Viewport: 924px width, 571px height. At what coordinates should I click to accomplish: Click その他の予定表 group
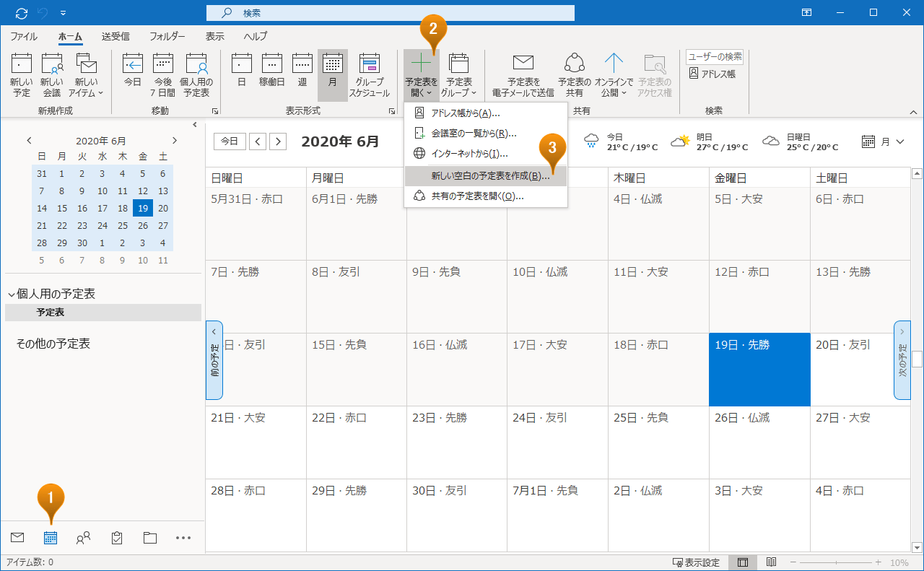point(53,344)
